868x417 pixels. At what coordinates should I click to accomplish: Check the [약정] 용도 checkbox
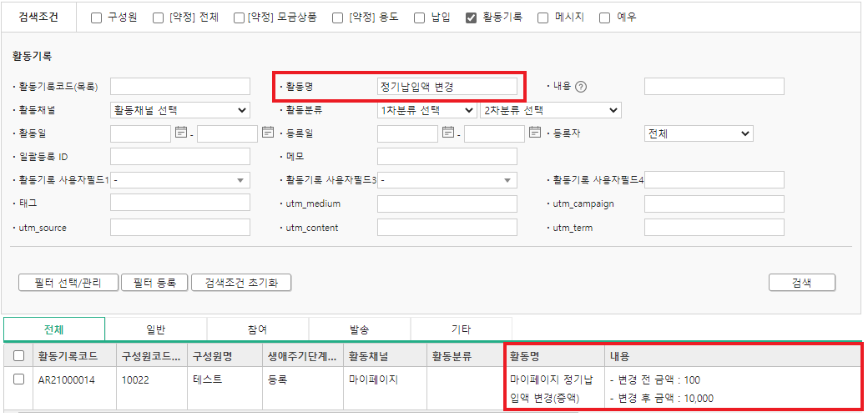point(338,18)
